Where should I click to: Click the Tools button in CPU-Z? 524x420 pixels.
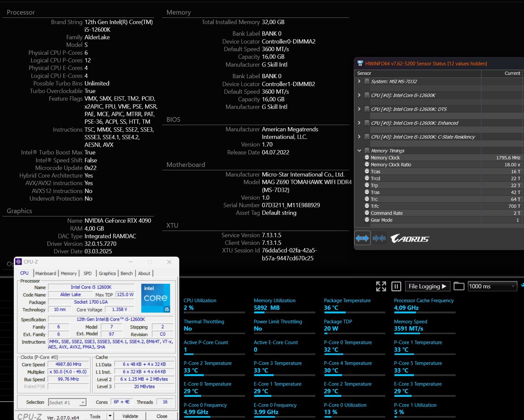point(95,416)
